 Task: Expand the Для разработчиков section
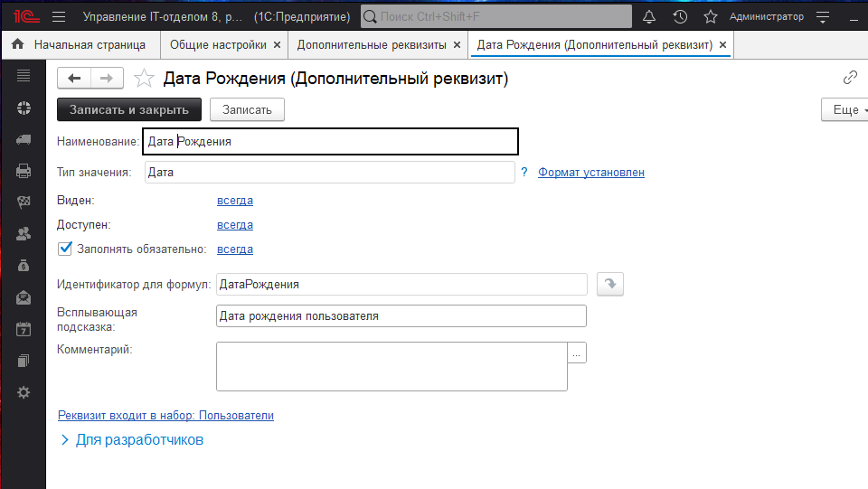coord(65,440)
